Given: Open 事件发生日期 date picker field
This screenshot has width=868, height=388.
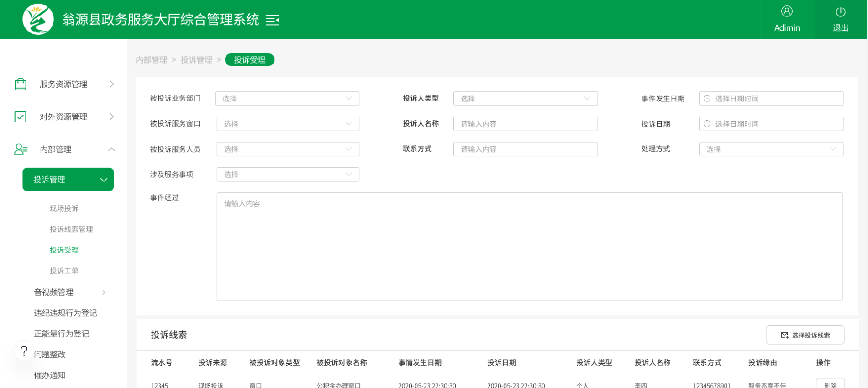Looking at the screenshot, I should pyautogui.click(x=771, y=98).
